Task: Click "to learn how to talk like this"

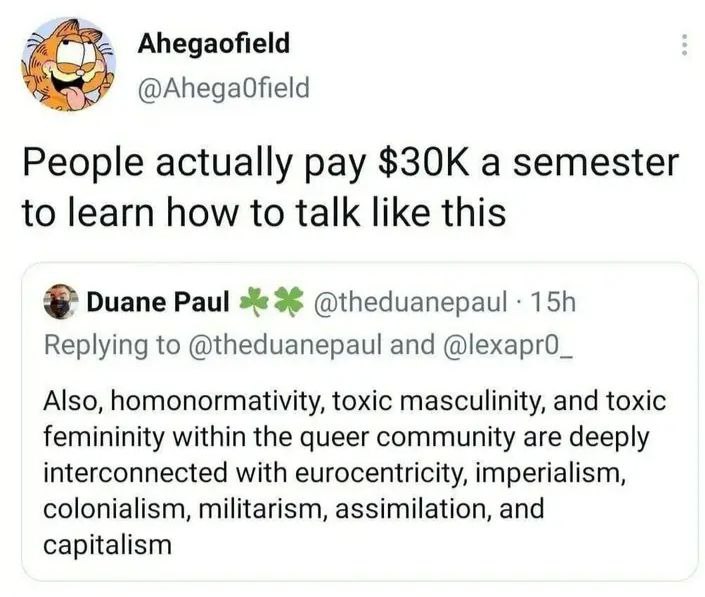Action: coord(264,213)
